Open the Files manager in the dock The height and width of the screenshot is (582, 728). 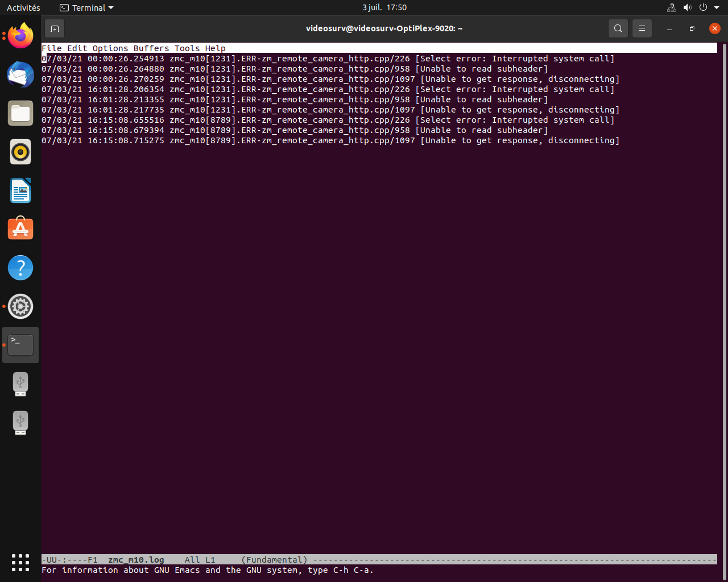(20, 113)
